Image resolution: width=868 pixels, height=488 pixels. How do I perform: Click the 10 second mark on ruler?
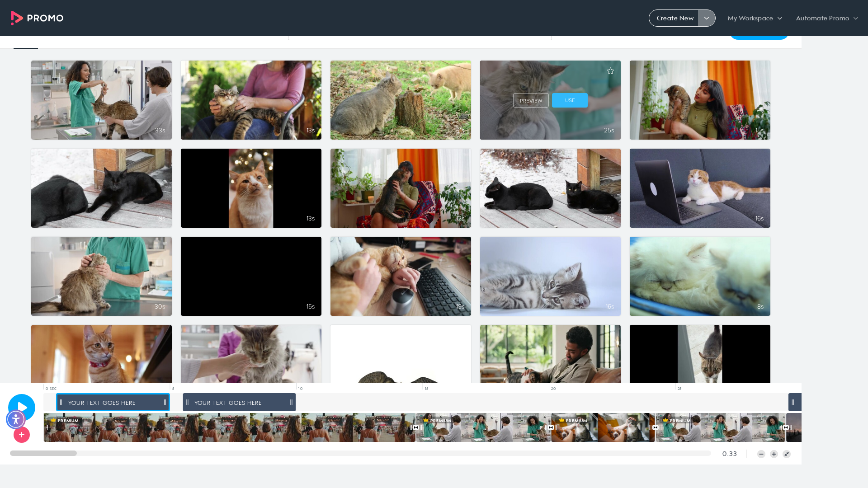point(300,389)
